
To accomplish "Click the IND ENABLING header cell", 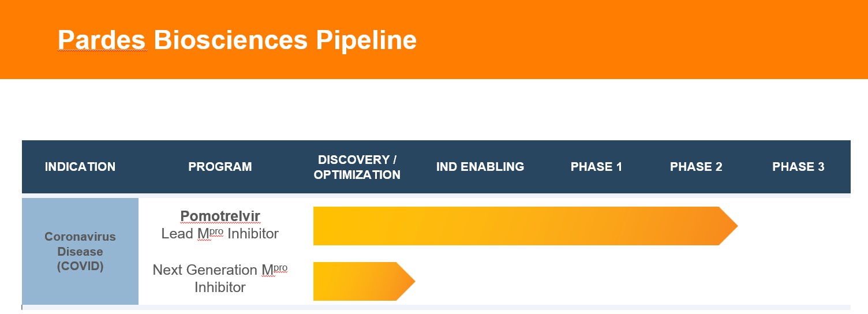I will 480,167.
